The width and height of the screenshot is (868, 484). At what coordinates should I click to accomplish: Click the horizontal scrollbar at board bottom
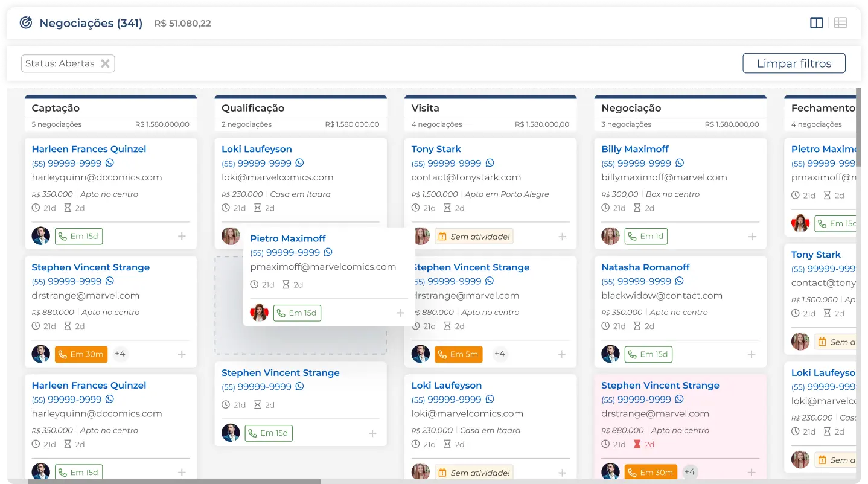pos(174,481)
